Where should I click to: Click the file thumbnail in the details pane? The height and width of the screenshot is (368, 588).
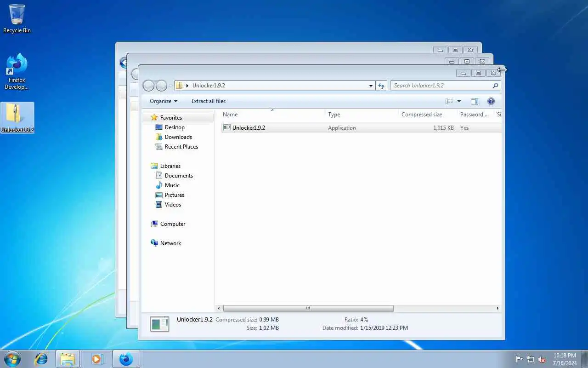coord(159,324)
